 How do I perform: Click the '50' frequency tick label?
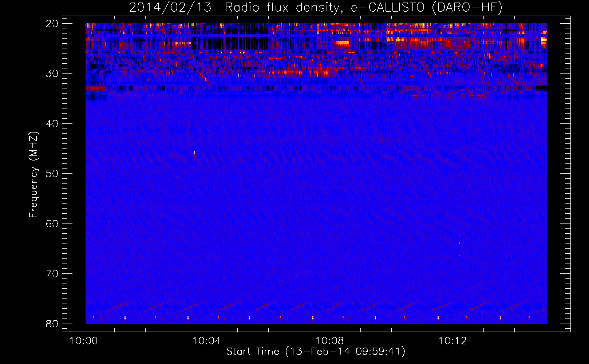tap(52, 174)
